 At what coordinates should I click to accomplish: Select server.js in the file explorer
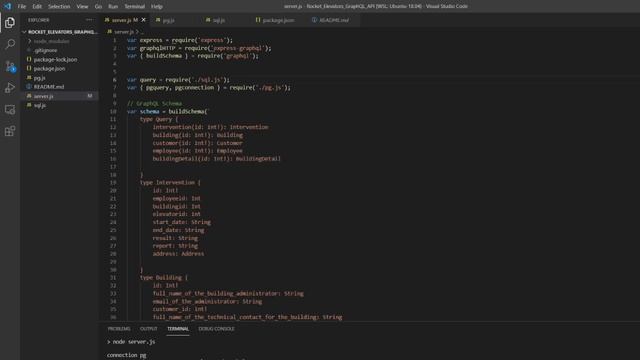(60, 96)
